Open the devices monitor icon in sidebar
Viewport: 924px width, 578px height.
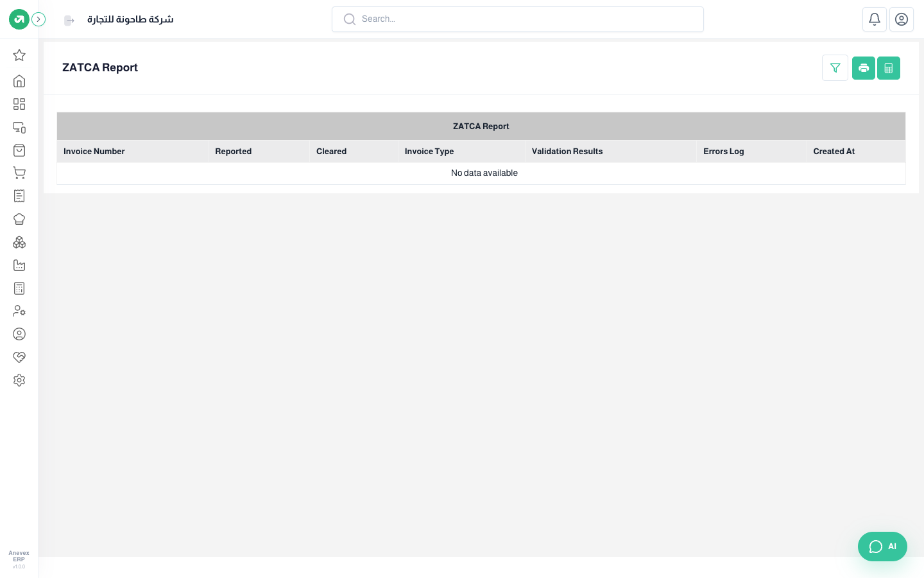(19, 127)
